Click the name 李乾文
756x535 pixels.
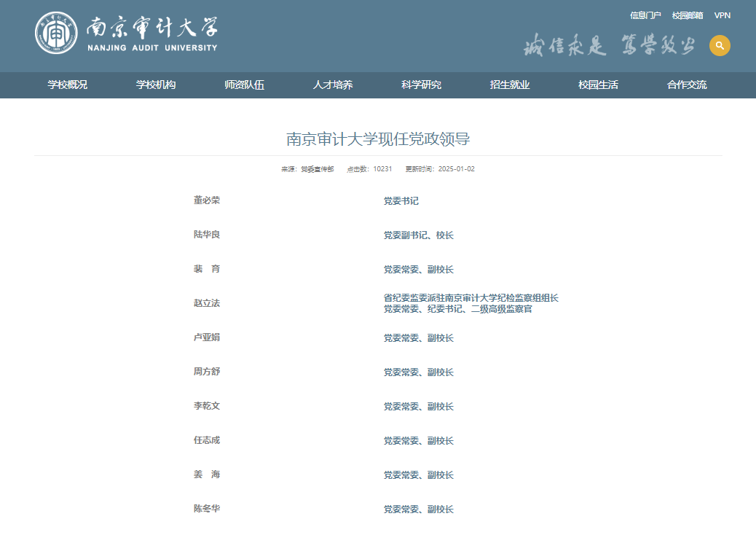coord(207,406)
